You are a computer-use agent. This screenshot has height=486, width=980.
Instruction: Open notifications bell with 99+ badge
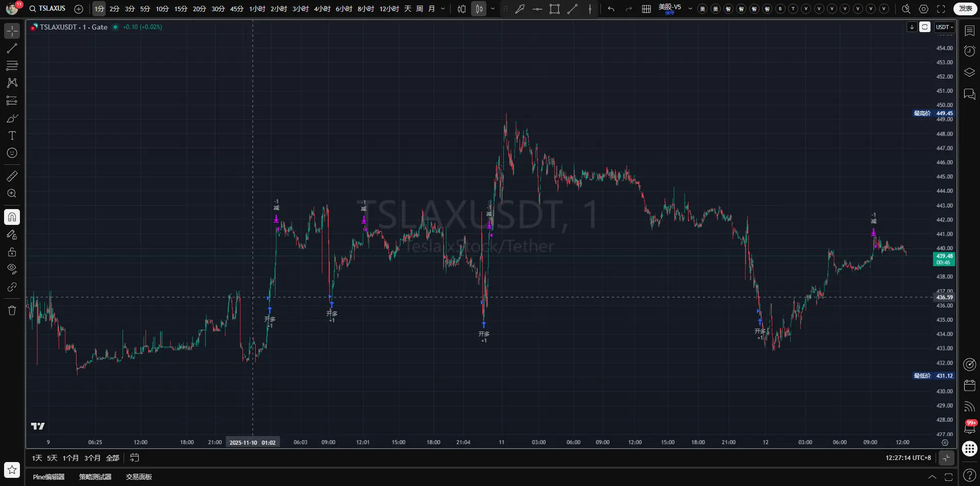coord(970,427)
